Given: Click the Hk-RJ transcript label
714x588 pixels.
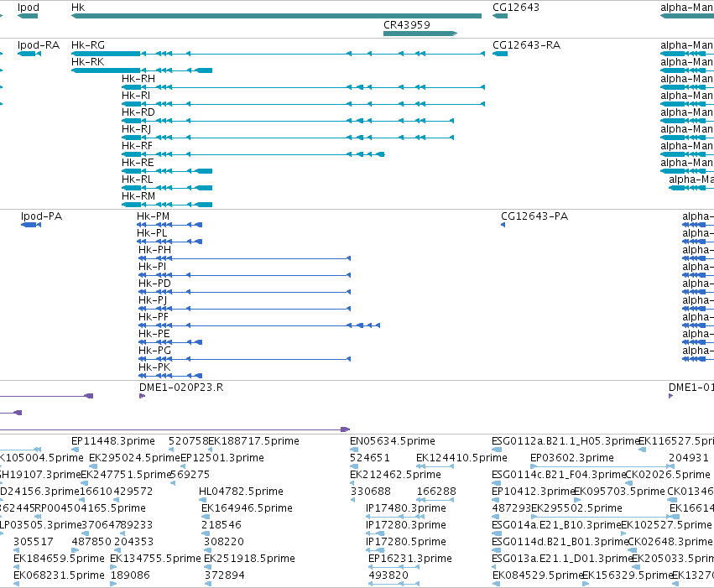Looking at the screenshot, I should click(x=136, y=129).
